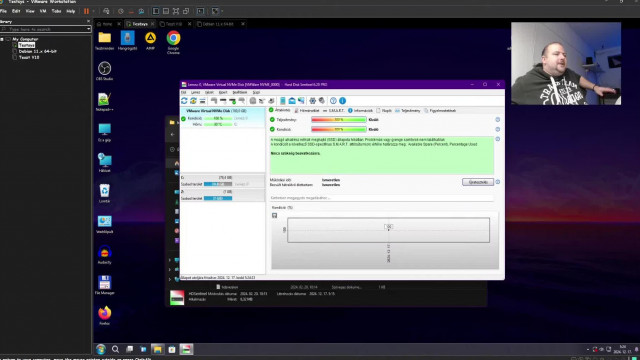Select VMware Virtual NVMe Disk in disk list

coord(223,118)
